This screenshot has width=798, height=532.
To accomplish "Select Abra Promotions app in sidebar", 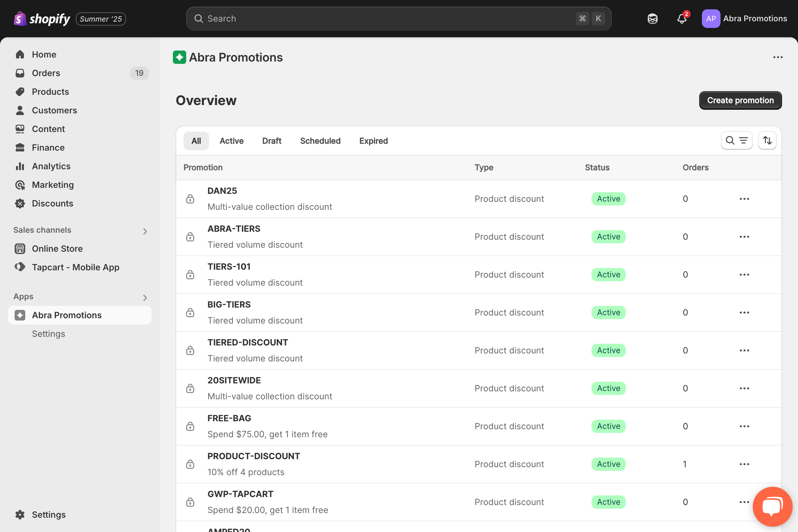I will tap(80, 315).
